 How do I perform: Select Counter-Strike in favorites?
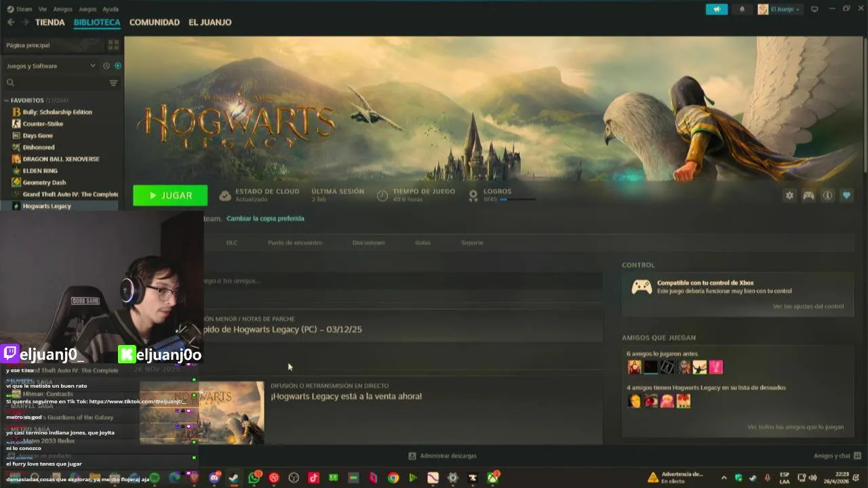[x=43, y=124]
